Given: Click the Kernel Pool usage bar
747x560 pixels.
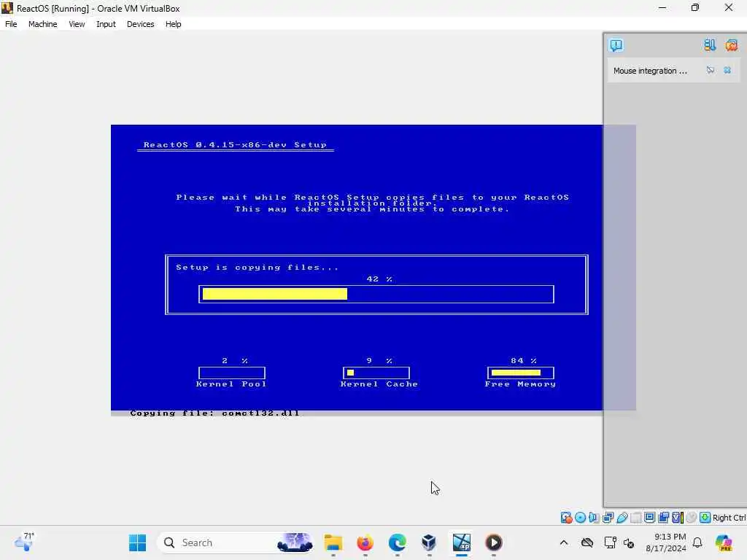Looking at the screenshot, I should (x=232, y=373).
